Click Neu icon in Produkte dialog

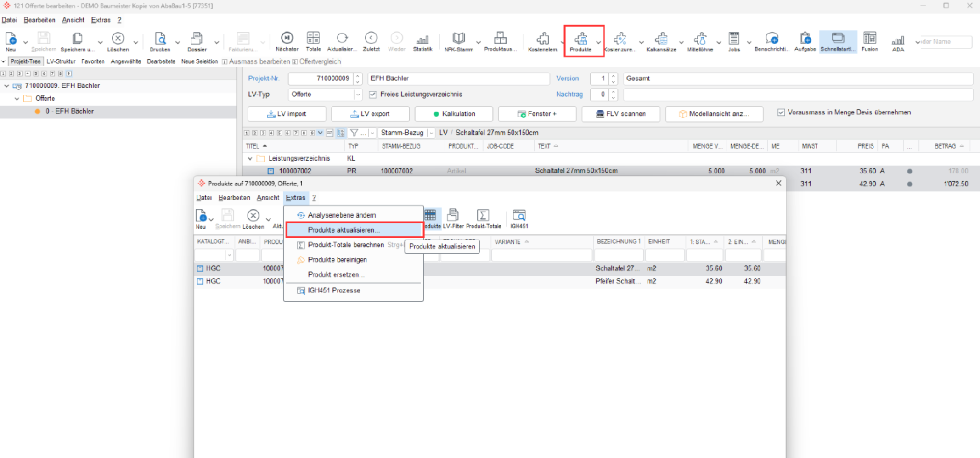coord(201,215)
